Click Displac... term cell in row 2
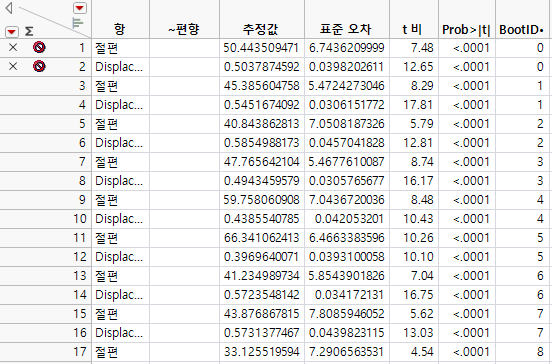 click(119, 67)
